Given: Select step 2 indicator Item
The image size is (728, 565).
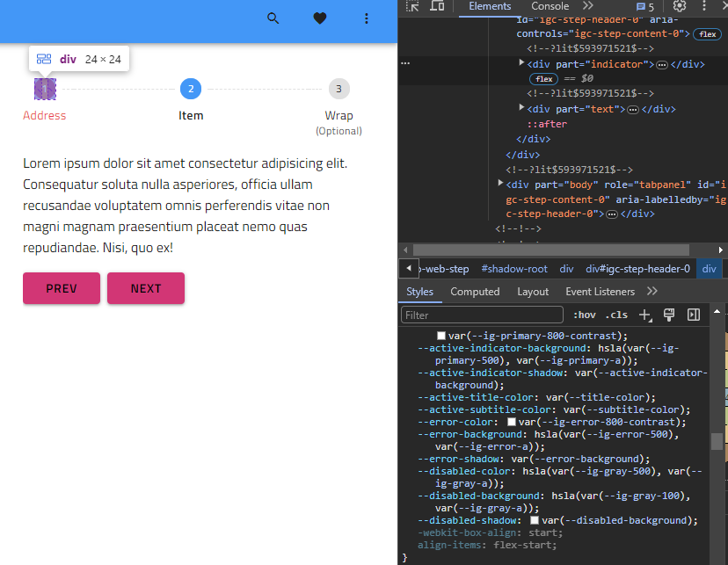Looking at the screenshot, I should click(191, 89).
